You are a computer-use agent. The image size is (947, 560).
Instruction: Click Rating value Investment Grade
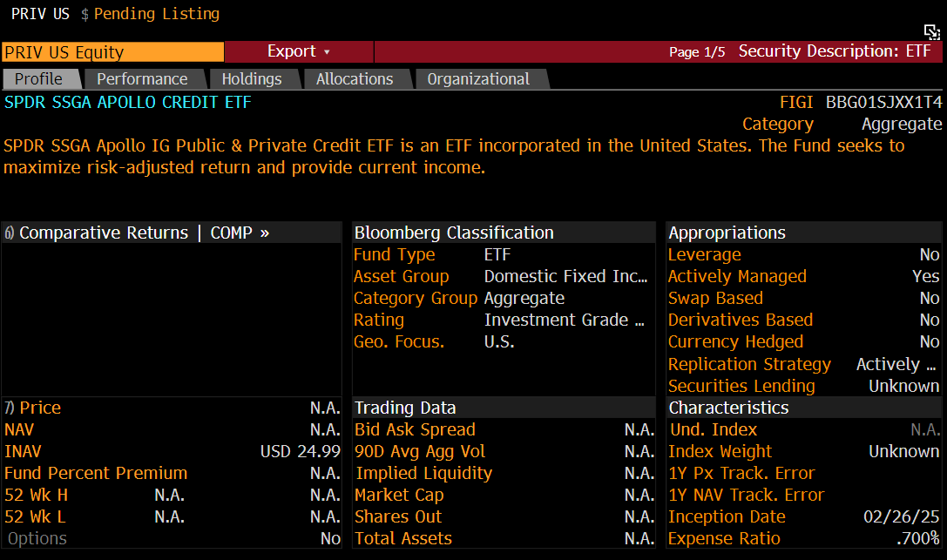click(564, 320)
